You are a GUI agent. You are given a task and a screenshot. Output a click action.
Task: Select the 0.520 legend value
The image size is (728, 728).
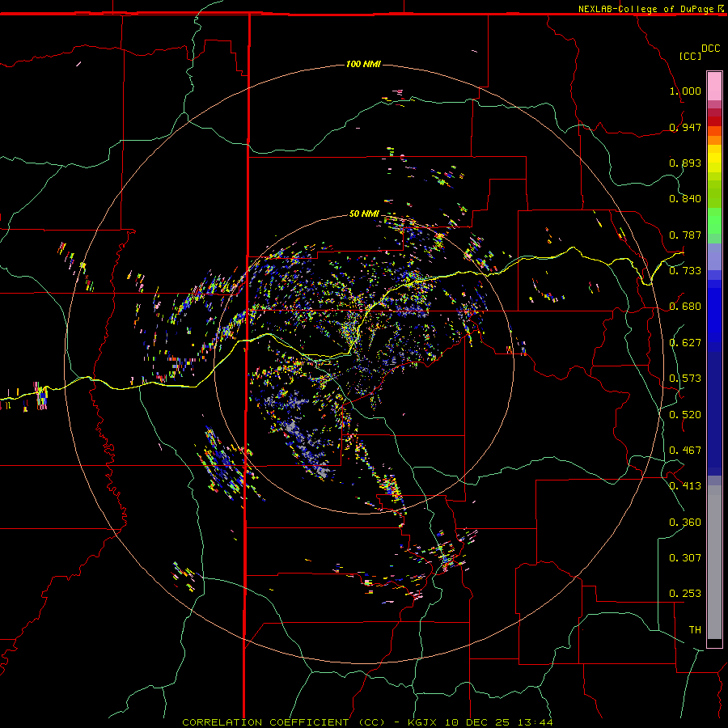click(x=685, y=415)
